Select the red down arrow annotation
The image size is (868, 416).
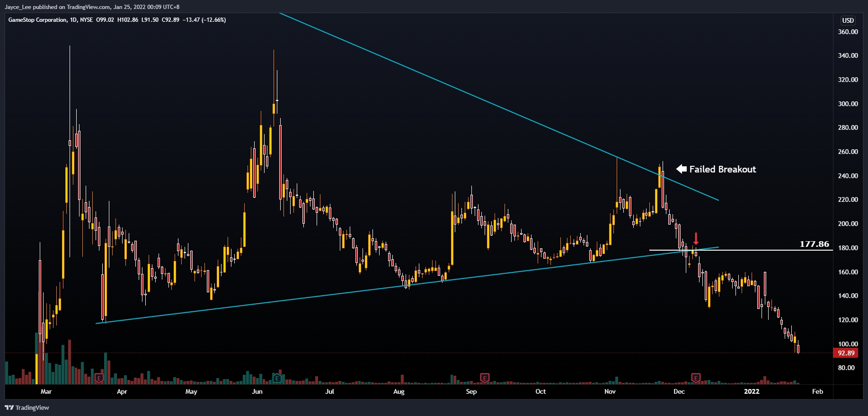pos(696,238)
